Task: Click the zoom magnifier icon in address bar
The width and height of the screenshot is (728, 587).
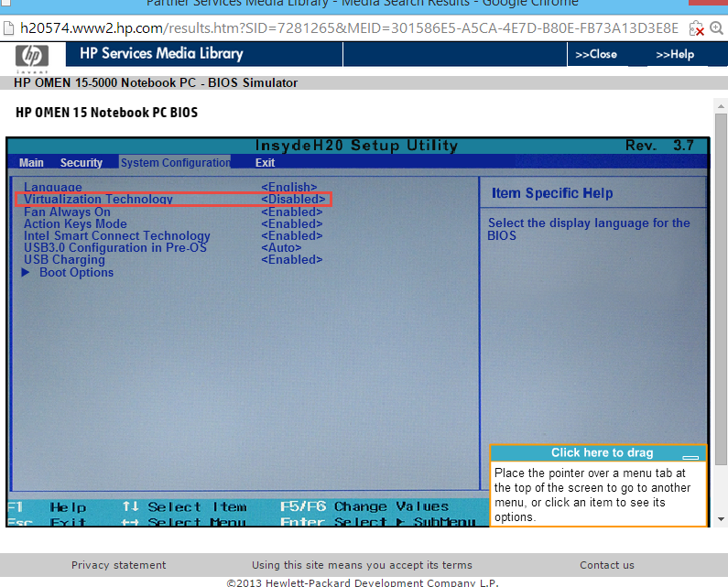Action: 716,28
